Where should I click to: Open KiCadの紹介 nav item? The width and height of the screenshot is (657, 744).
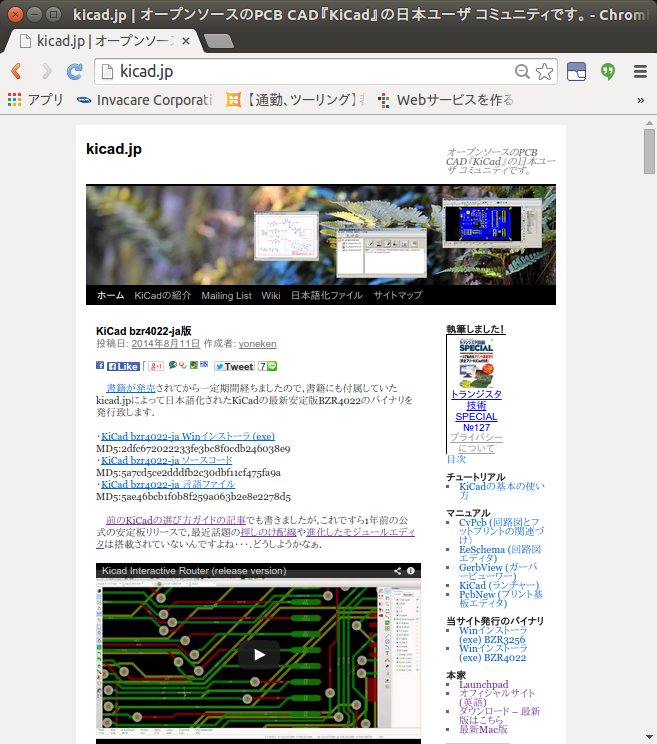coord(163,295)
